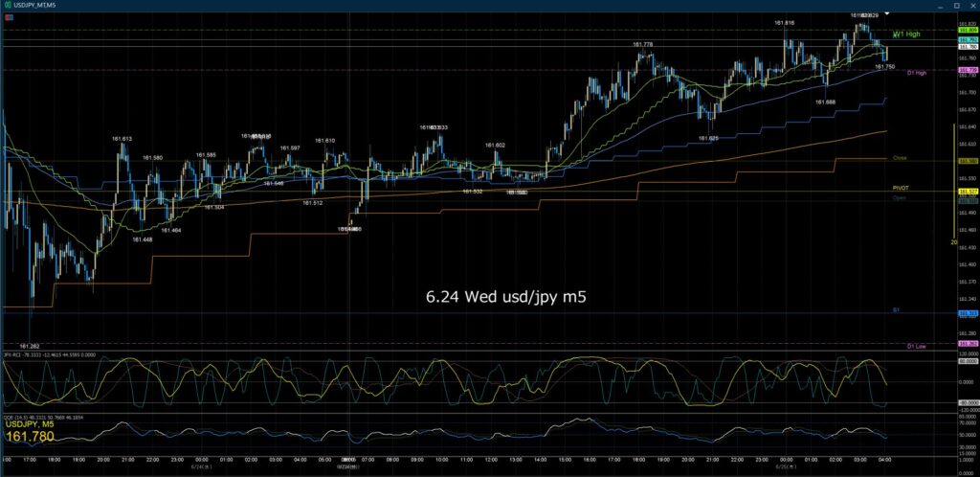Select the 161.282 low price marker

coord(30,346)
